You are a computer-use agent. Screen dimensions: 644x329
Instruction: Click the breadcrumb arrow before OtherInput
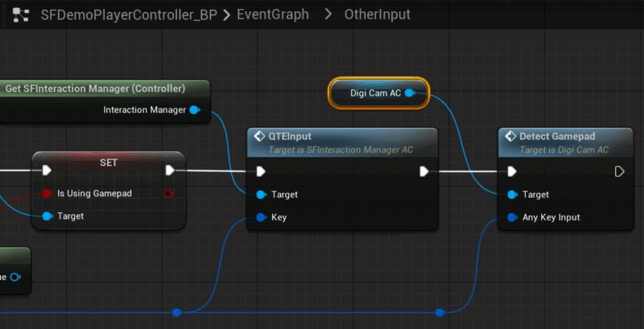coord(327,14)
